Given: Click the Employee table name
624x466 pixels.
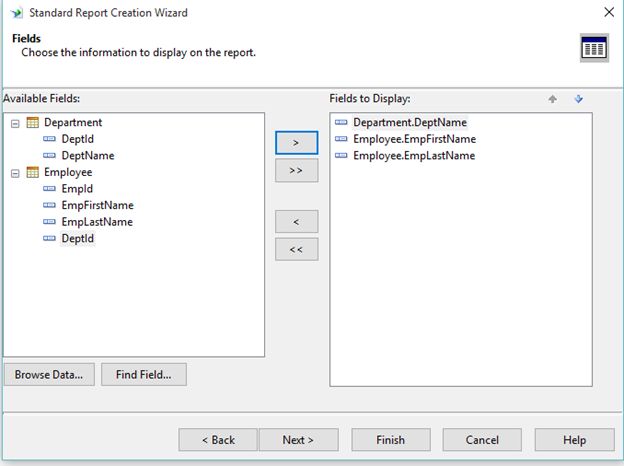Looking at the screenshot, I should (68, 172).
